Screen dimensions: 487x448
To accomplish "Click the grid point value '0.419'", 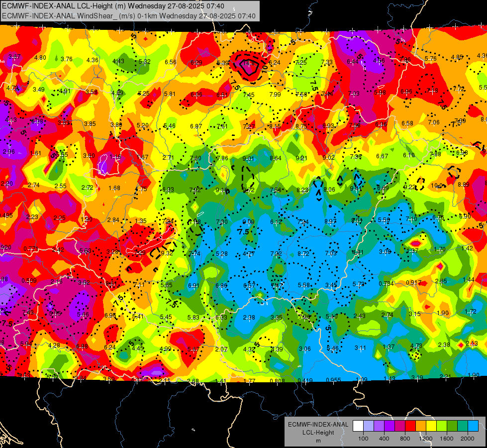I will tap(305, 380).
